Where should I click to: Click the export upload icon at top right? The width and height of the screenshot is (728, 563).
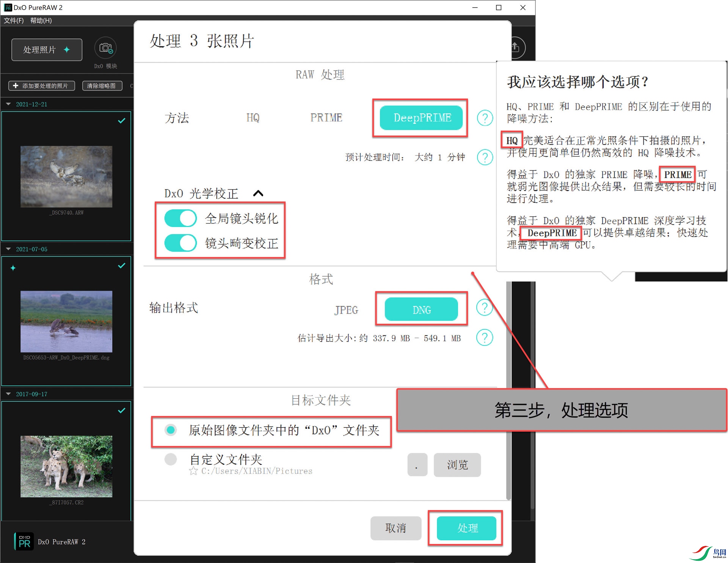click(x=516, y=47)
